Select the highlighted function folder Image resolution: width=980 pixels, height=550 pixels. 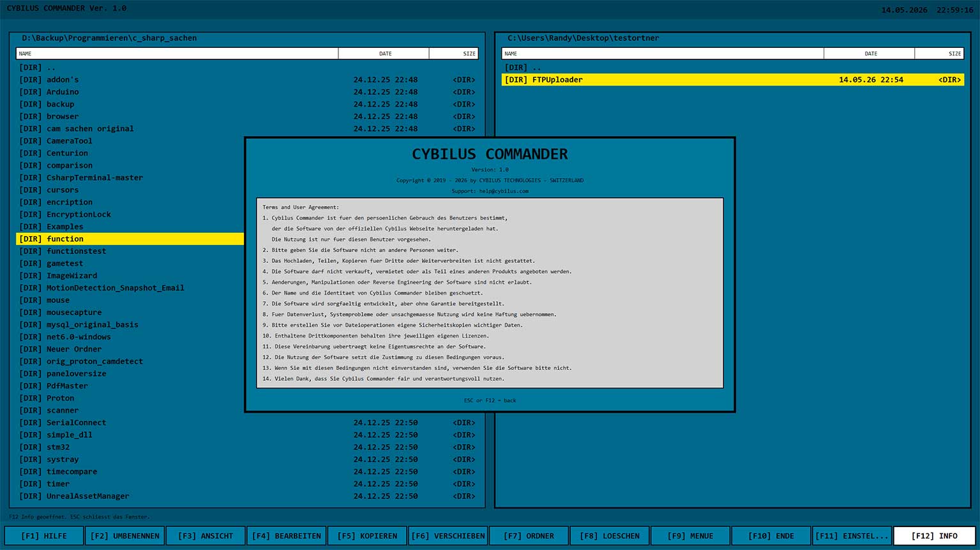(x=130, y=239)
